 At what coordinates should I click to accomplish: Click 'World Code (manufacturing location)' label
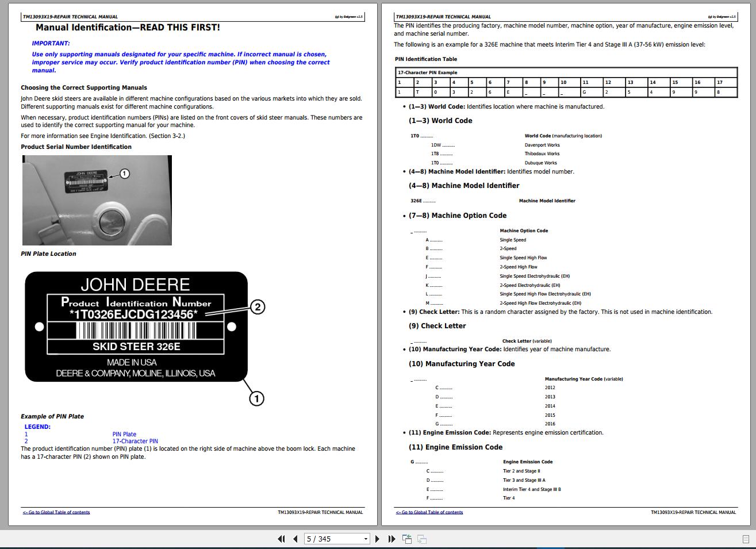point(563,136)
